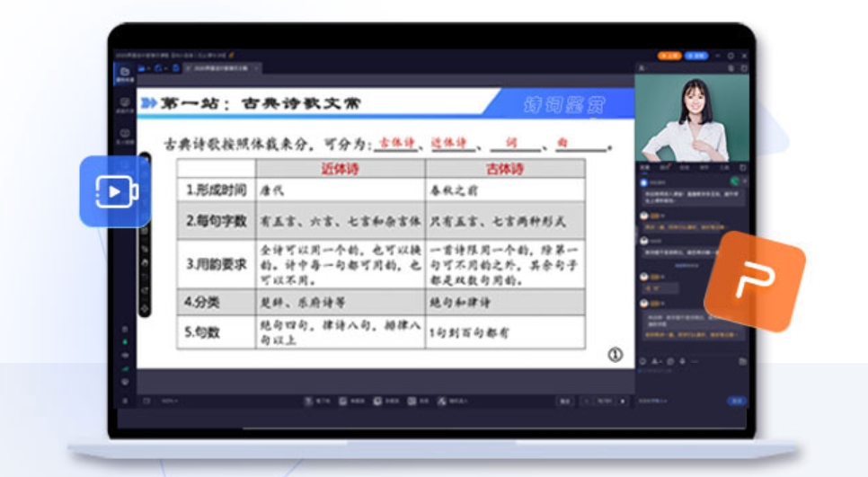This screenshot has height=477, width=868.
Task: Click the blue cloud icon beside the document tab
Action: coord(159,68)
